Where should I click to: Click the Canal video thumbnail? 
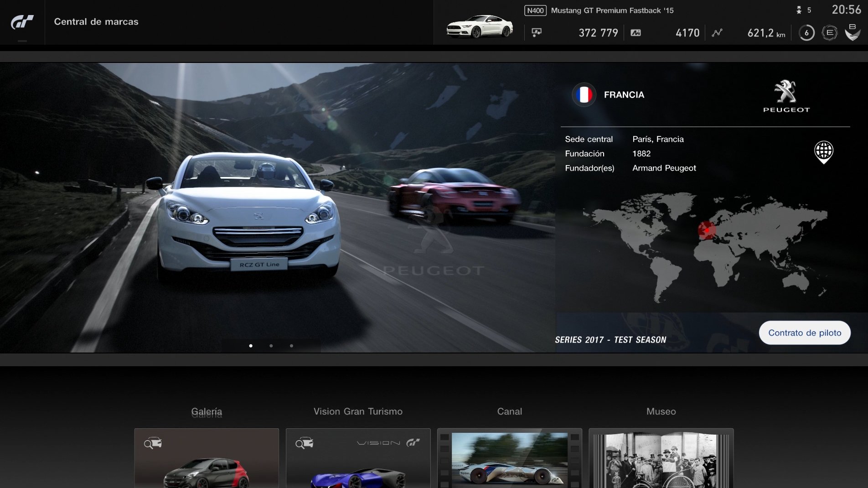(x=510, y=461)
